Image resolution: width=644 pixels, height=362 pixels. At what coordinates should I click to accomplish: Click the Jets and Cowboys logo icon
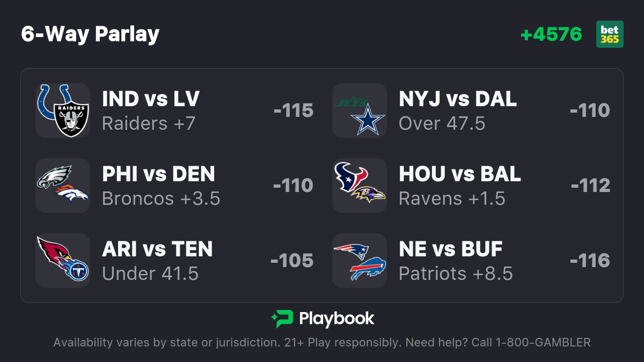point(359,110)
